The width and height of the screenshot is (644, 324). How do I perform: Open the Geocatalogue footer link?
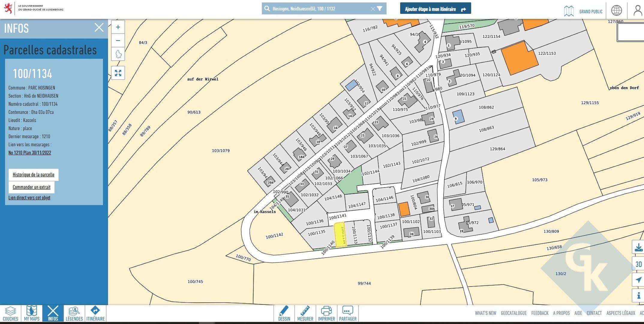[514, 313]
